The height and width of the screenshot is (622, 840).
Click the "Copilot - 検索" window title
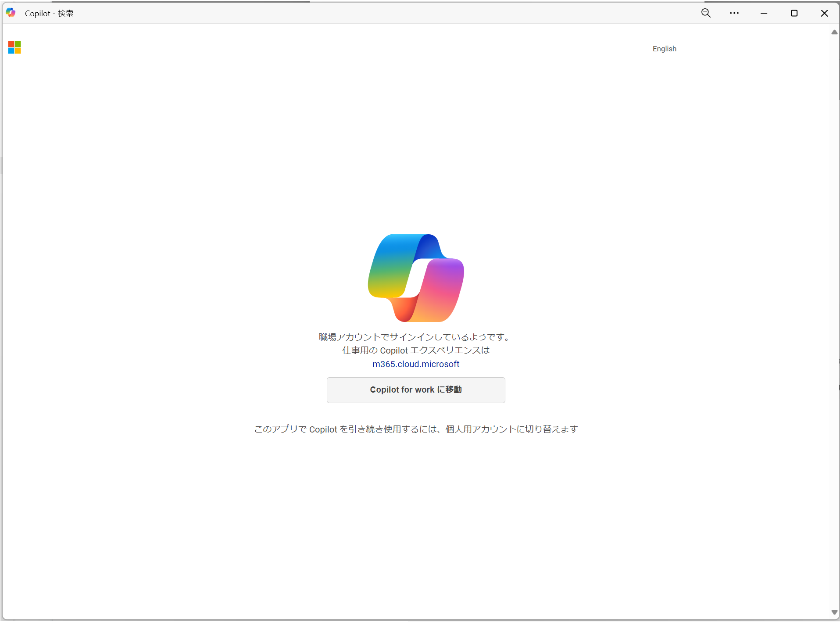click(x=49, y=13)
